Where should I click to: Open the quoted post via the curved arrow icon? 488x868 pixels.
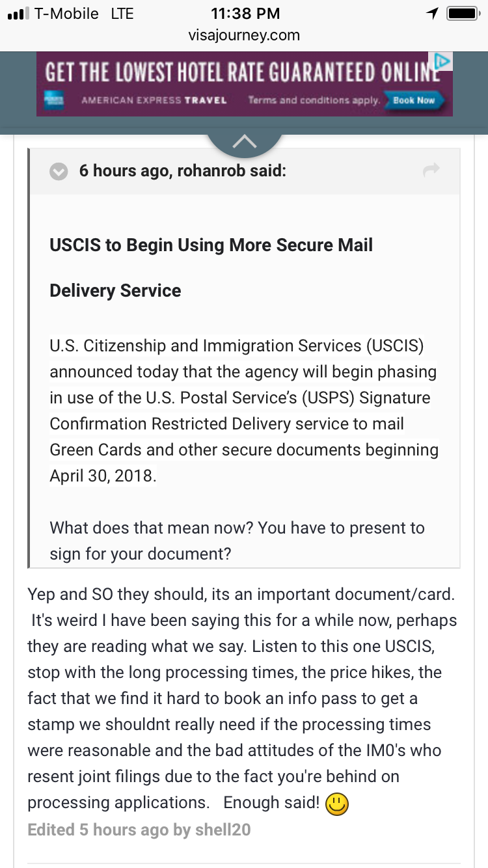tap(431, 170)
